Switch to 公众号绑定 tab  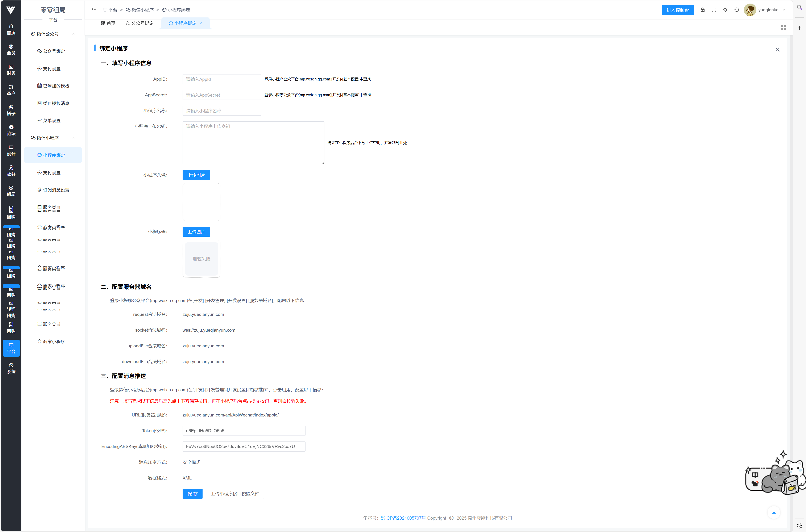[140, 23]
